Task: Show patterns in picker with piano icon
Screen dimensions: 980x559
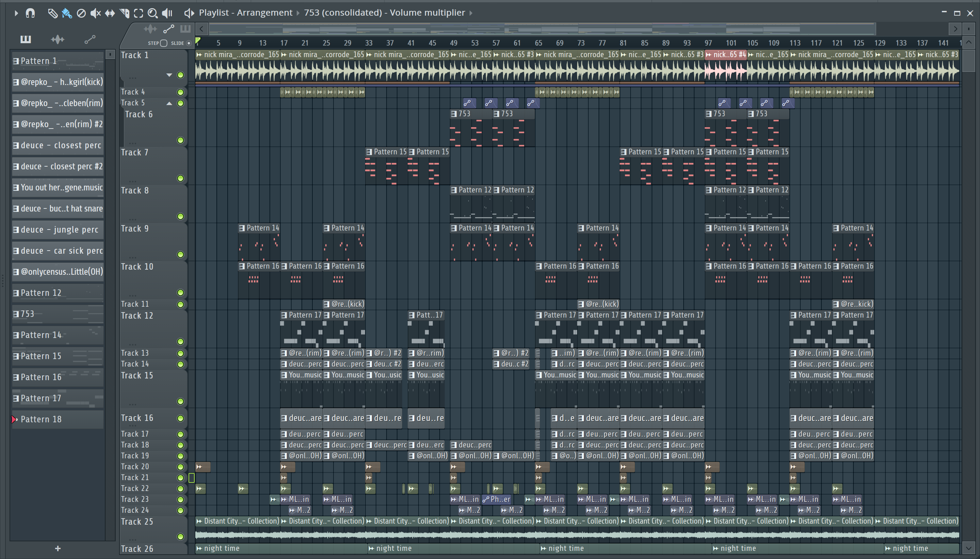Action: (x=26, y=39)
